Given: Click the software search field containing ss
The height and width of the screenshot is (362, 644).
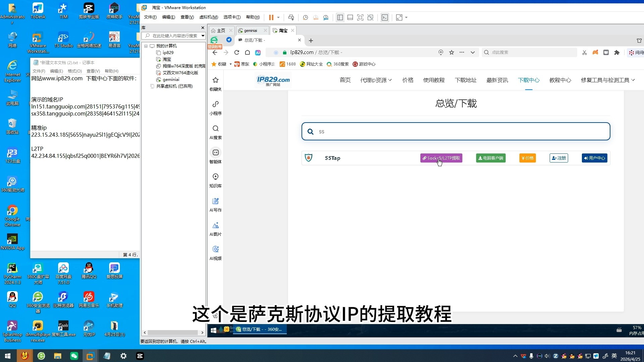Looking at the screenshot, I should click(456, 131).
